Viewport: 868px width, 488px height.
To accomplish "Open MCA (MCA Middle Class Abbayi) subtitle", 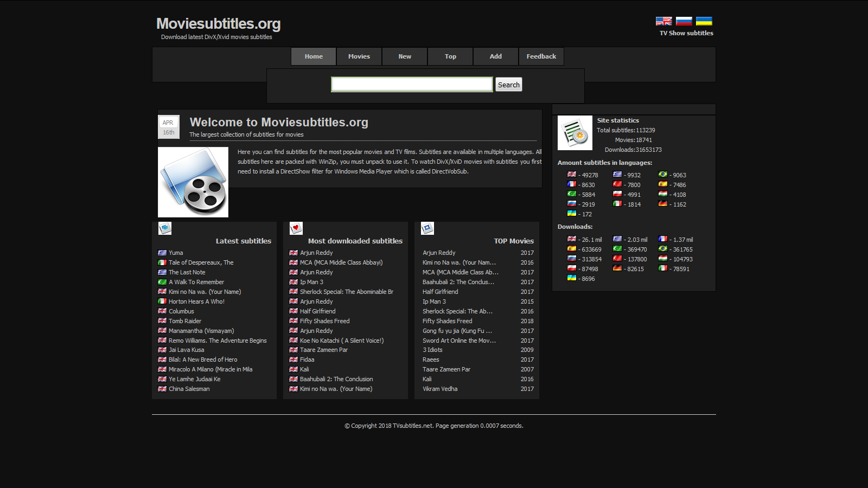I will [x=341, y=262].
